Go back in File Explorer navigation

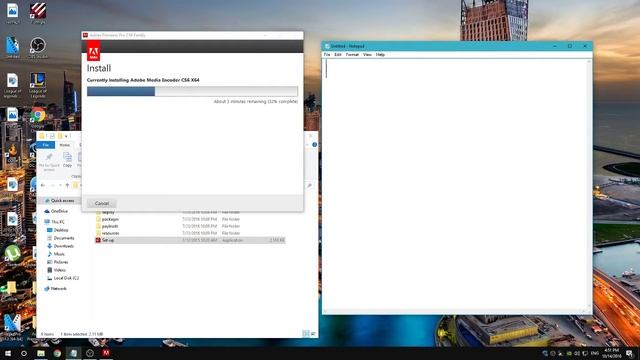point(43,185)
